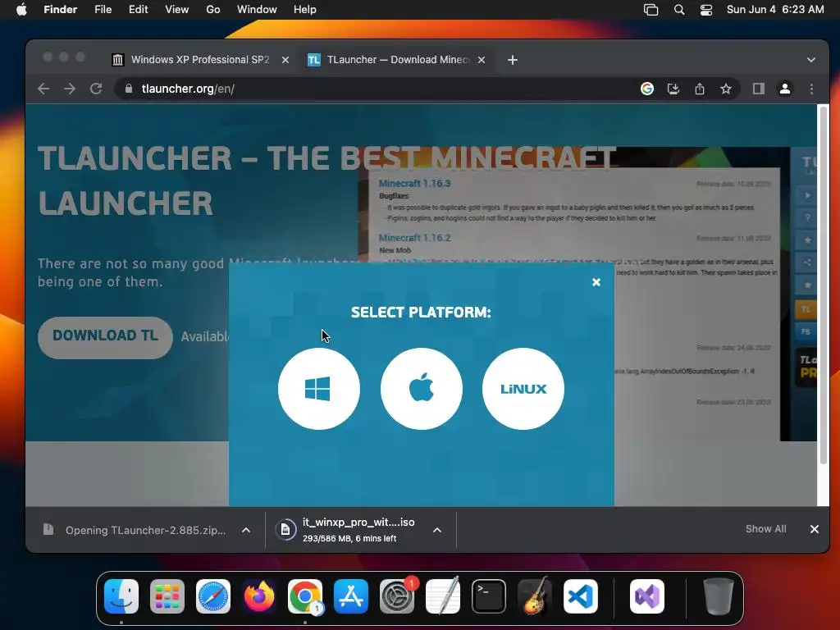Go back in browser history
Screen dimensions: 840x630
pyautogui.click(x=43, y=89)
